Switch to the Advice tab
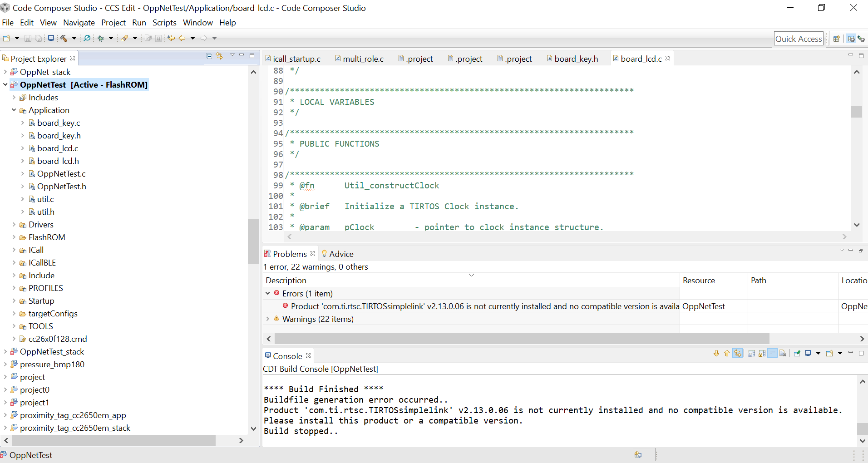 pos(338,254)
